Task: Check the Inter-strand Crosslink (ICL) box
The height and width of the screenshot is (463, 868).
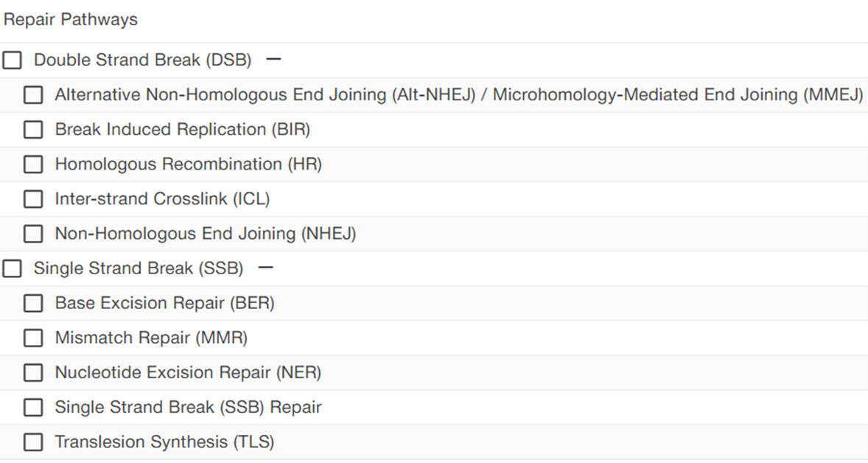Action: [33, 199]
